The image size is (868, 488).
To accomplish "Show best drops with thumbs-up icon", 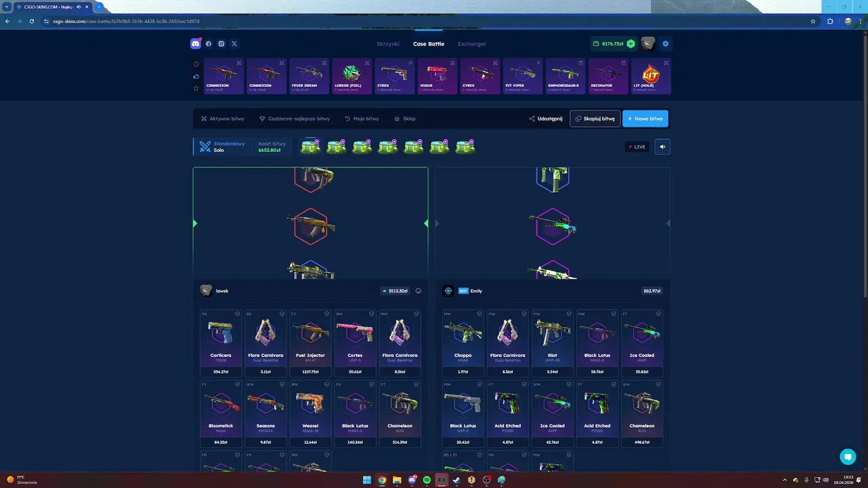I will (197, 76).
